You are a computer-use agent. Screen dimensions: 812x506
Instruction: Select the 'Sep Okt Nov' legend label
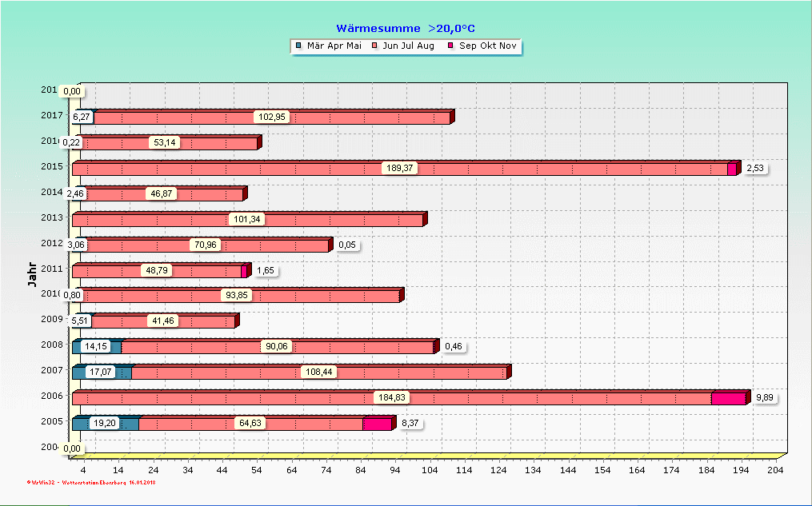click(487, 46)
